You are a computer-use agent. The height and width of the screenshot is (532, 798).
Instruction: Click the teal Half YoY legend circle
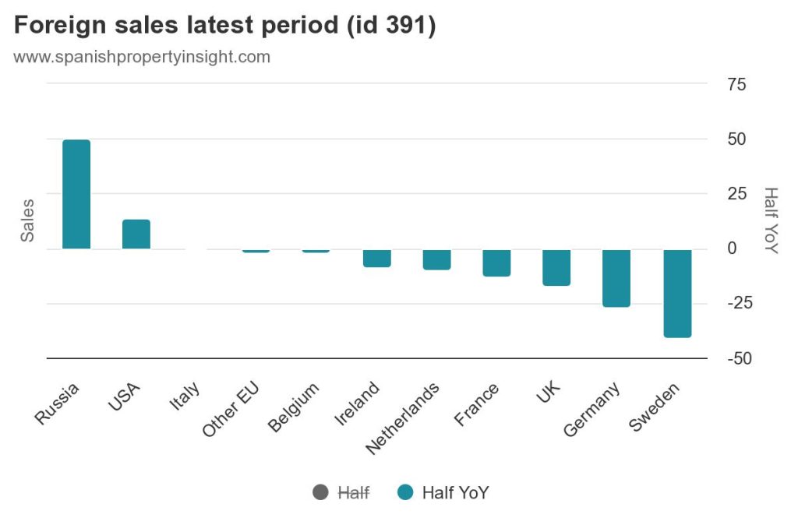pos(404,492)
